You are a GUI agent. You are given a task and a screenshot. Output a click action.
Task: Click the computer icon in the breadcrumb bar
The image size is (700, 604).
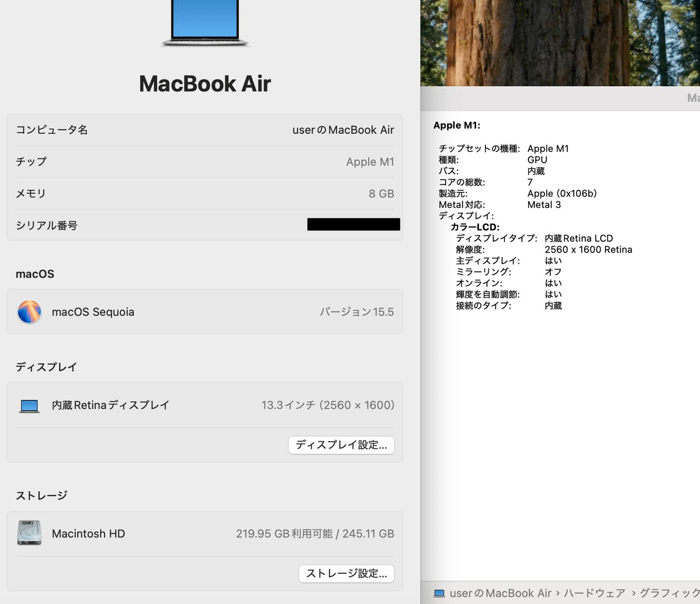439,593
